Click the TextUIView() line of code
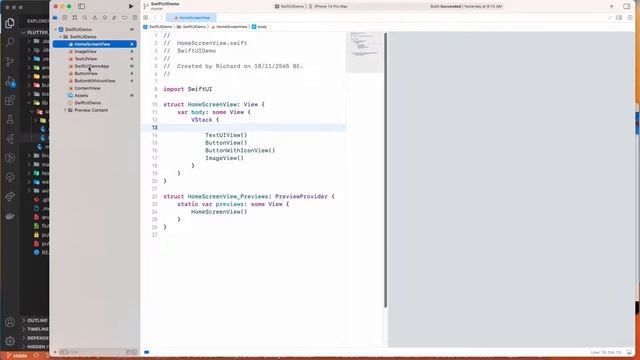This screenshot has height=360, width=640. coord(226,135)
